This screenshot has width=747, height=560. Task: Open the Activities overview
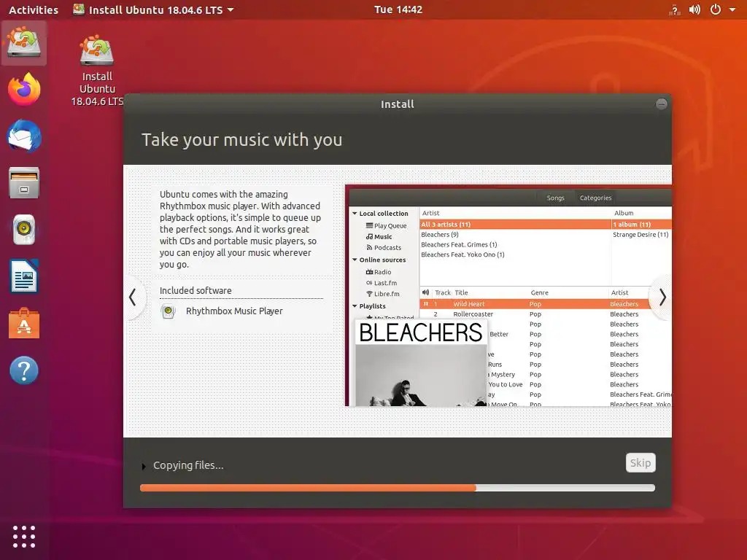pos(34,9)
